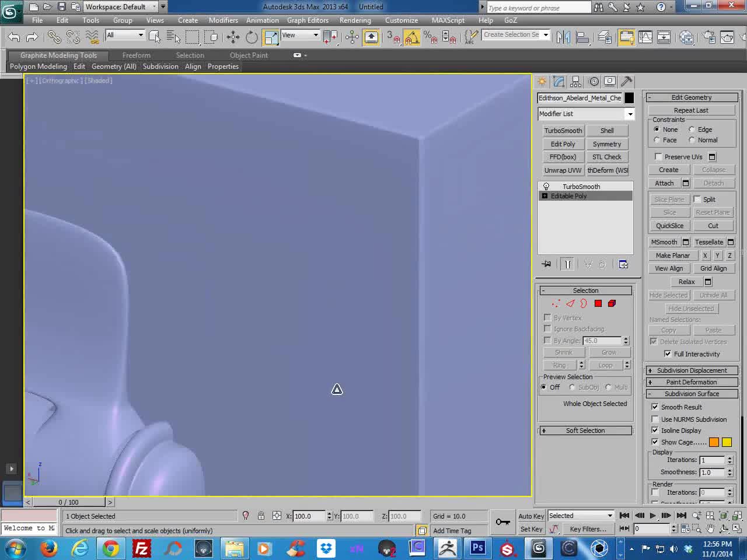Open the Hierarchy command panel tab
The width and height of the screenshot is (747, 560).
click(x=576, y=82)
